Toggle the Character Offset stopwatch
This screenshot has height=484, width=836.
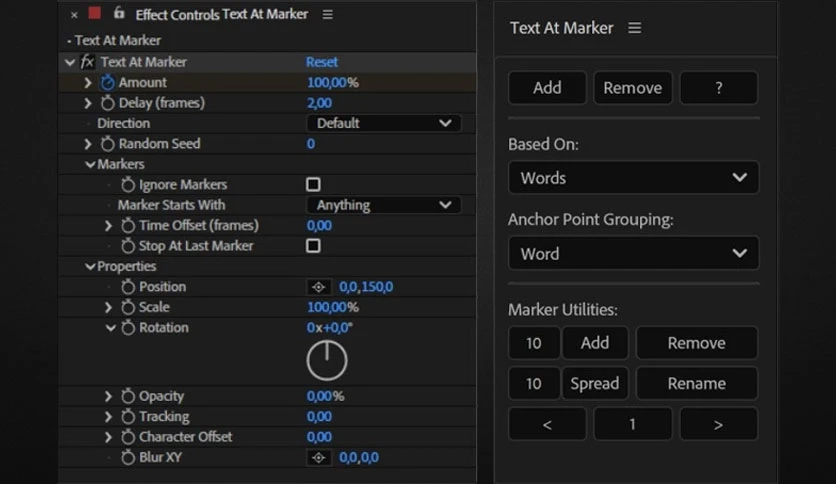[128, 437]
